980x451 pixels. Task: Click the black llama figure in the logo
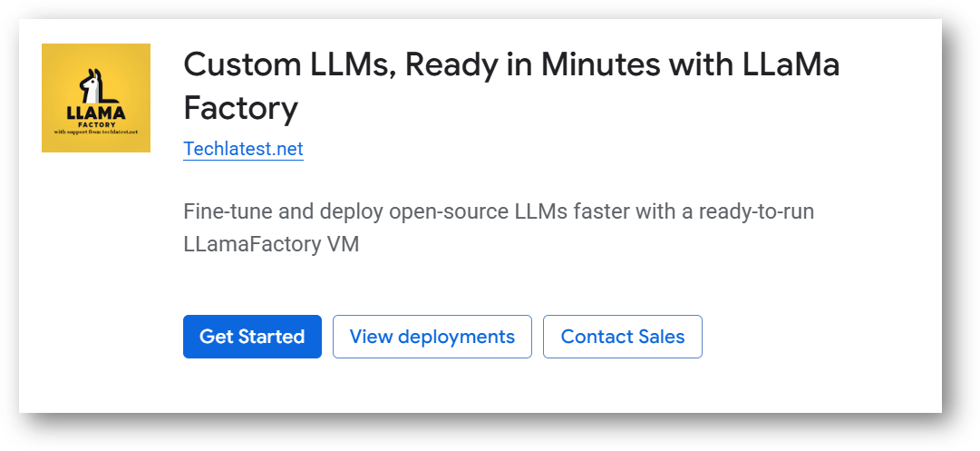click(92, 85)
